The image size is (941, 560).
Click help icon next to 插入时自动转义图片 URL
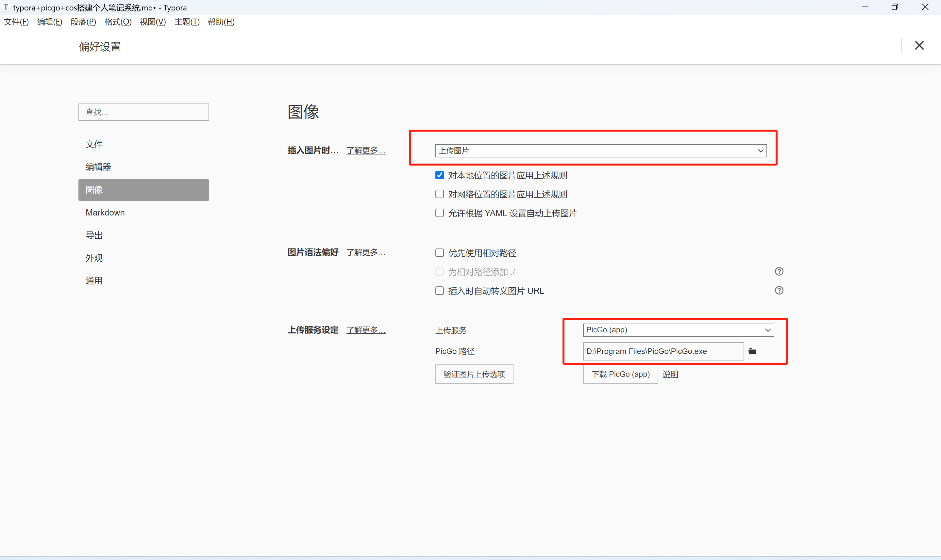tap(779, 291)
